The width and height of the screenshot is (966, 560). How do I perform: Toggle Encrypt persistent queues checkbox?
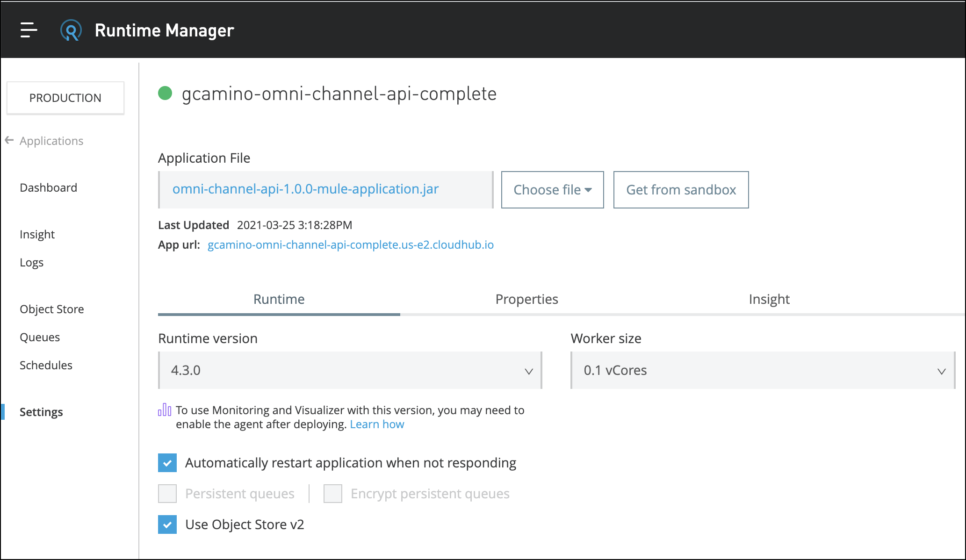click(333, 494)
